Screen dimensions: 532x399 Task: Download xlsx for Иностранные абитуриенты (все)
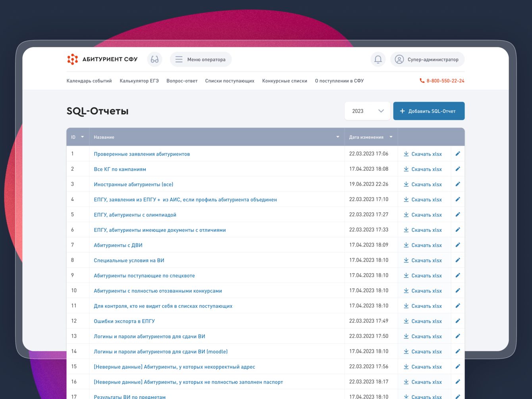pos(423,184)
